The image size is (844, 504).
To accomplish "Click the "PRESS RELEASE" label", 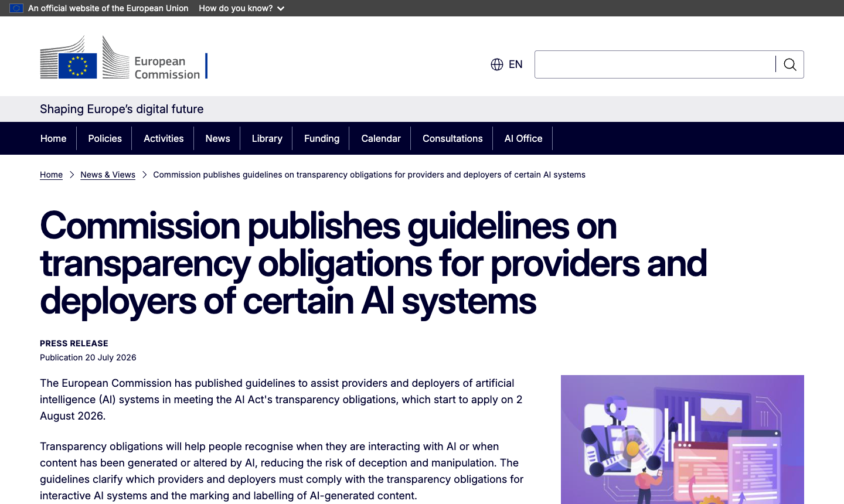I will [x=74, y=343].
